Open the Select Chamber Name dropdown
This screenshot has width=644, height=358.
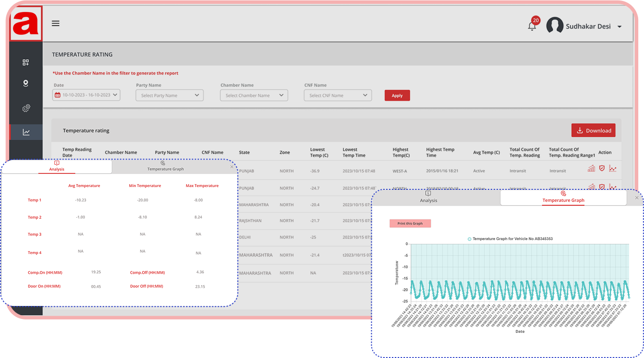click(254, 95)
